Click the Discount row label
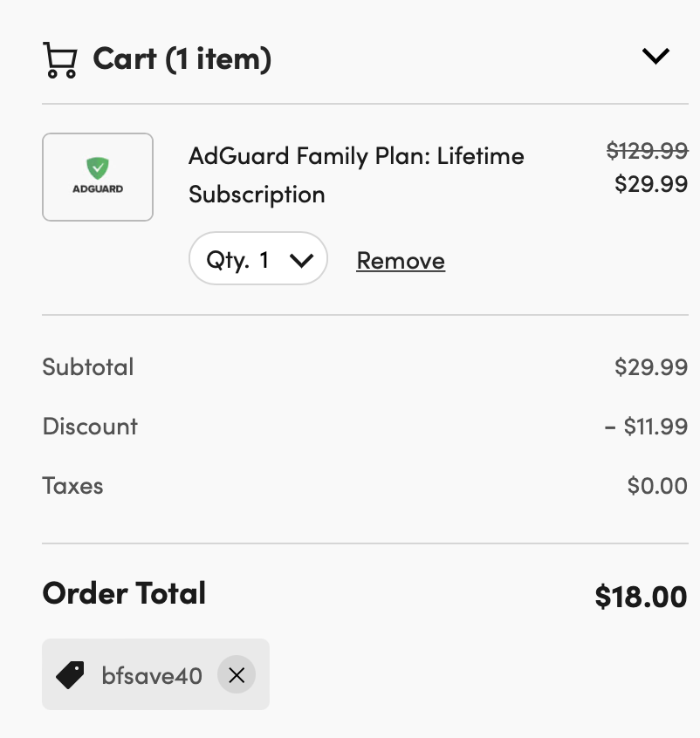The image size is (700, 738). [x=90, y=427]
